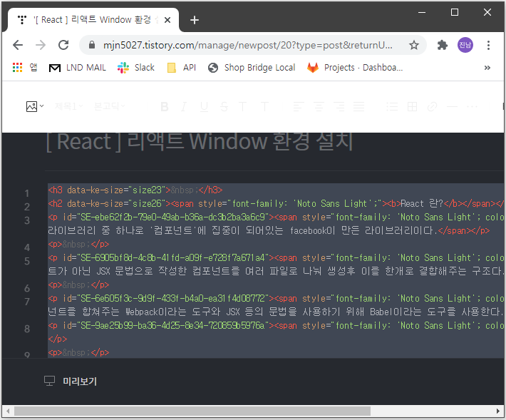Click line number 4 in the gutter
The image size is (506, 420).
coord(27,247)
